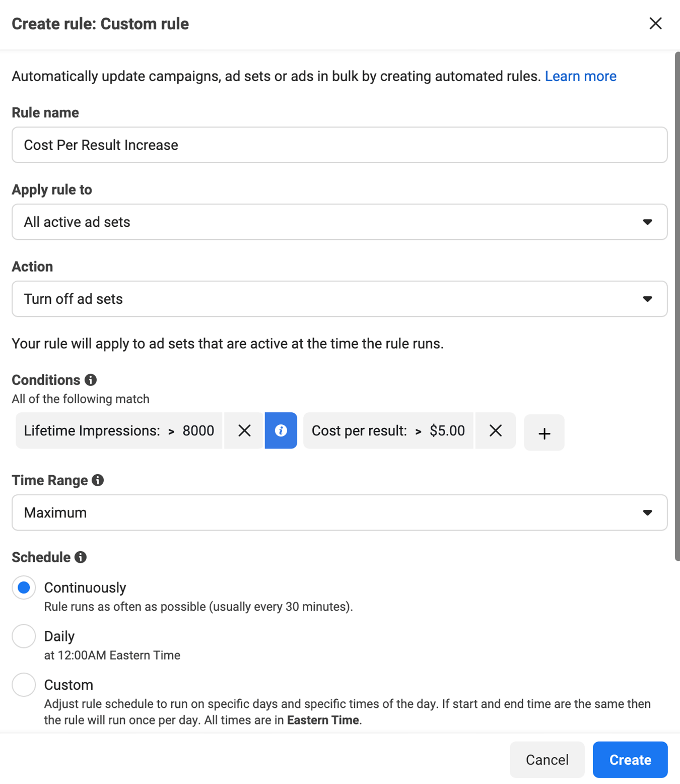
Task: Open the Learn more link
Action: 581,76
